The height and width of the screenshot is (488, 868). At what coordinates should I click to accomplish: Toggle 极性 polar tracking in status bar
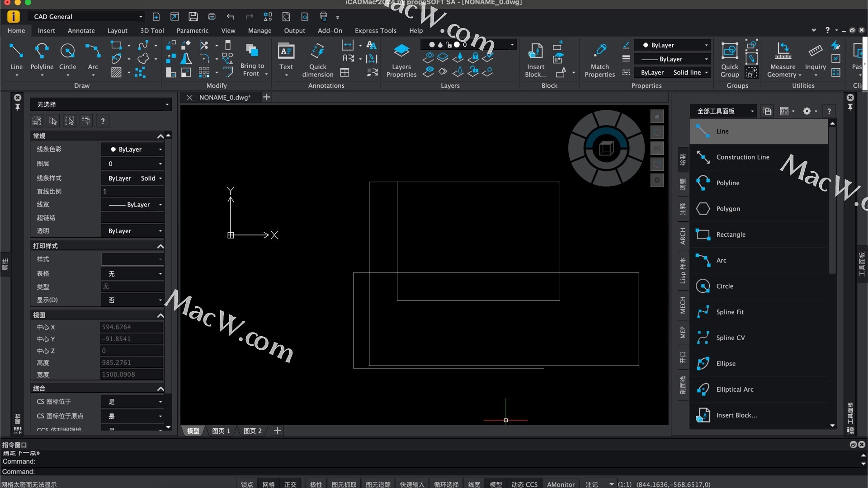(x=316, y=484)
